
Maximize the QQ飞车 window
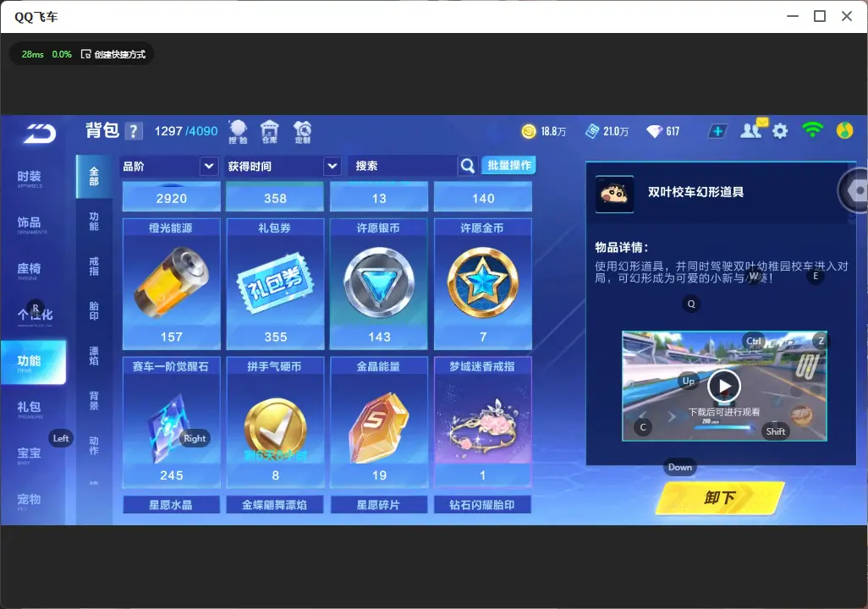click(x=820, y=16)
